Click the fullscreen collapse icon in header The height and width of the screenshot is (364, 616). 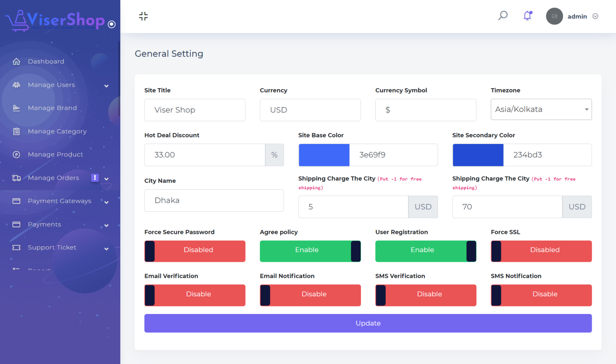pyautogui.click(x=143, y=16)
